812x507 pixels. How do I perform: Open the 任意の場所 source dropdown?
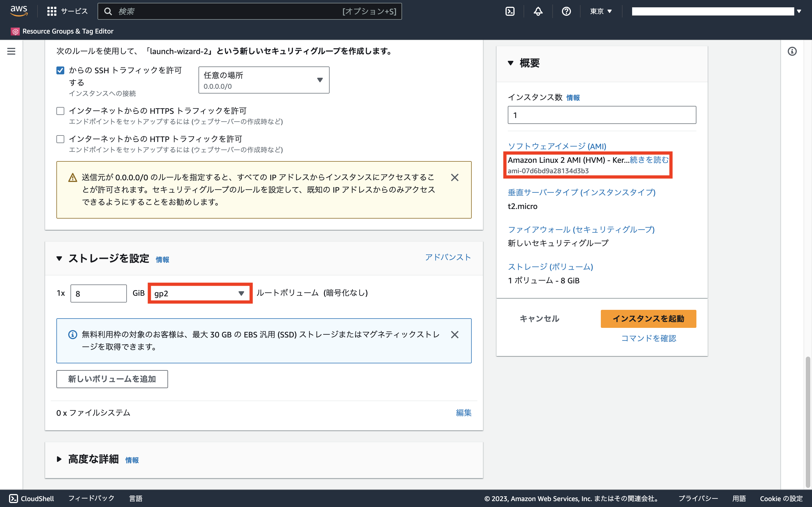click(x=264, y=80)
